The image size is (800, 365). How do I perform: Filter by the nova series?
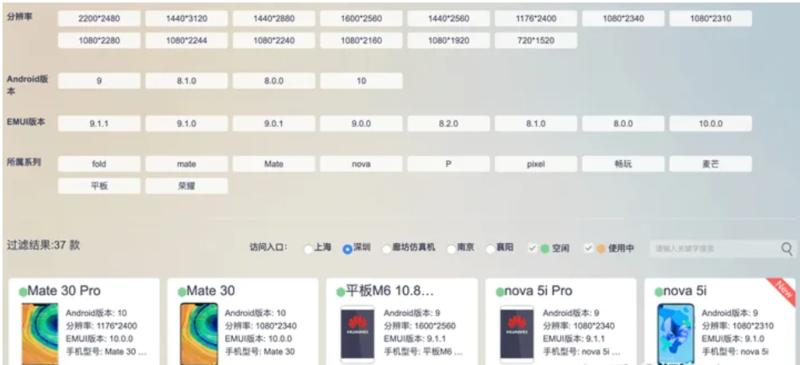[361, 164]
